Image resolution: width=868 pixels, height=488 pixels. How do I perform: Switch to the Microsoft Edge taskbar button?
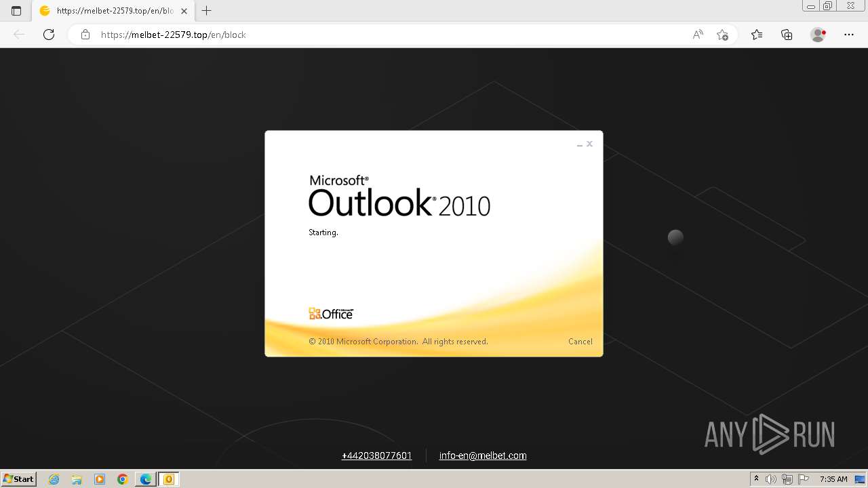pyautogui.click(x=146, y=479)
